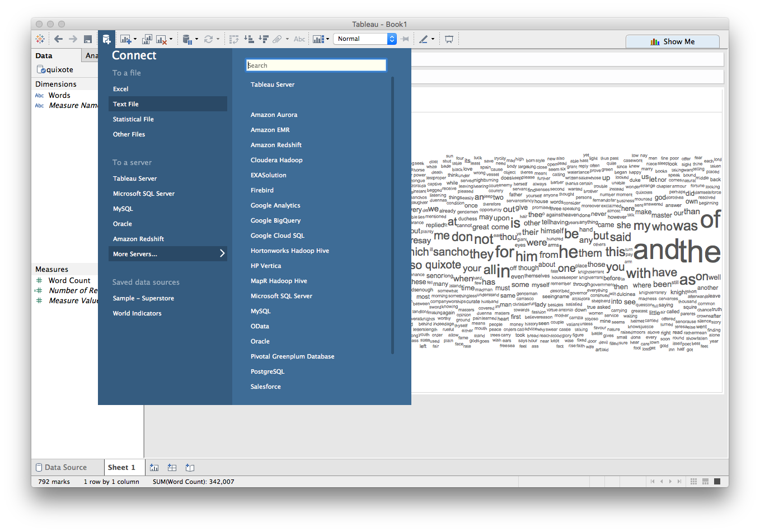Select Salesforce from server list

tap(266, 387)
